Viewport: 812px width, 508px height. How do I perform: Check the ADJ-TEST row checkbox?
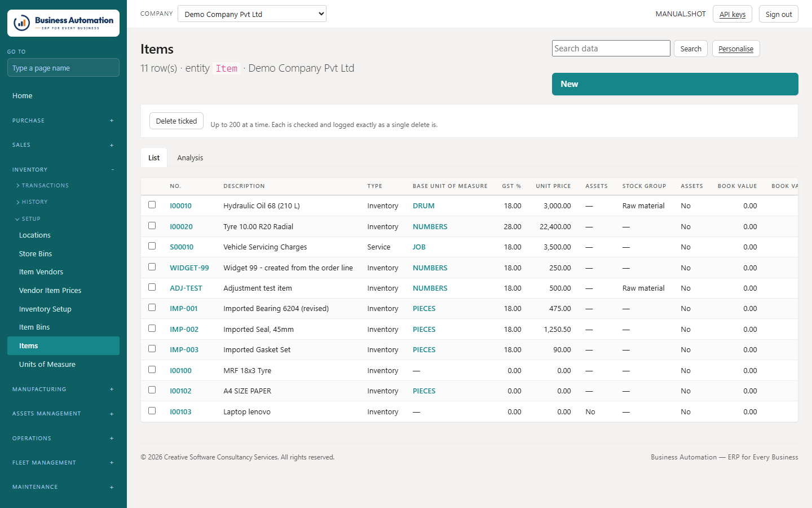tap(152, 287)
